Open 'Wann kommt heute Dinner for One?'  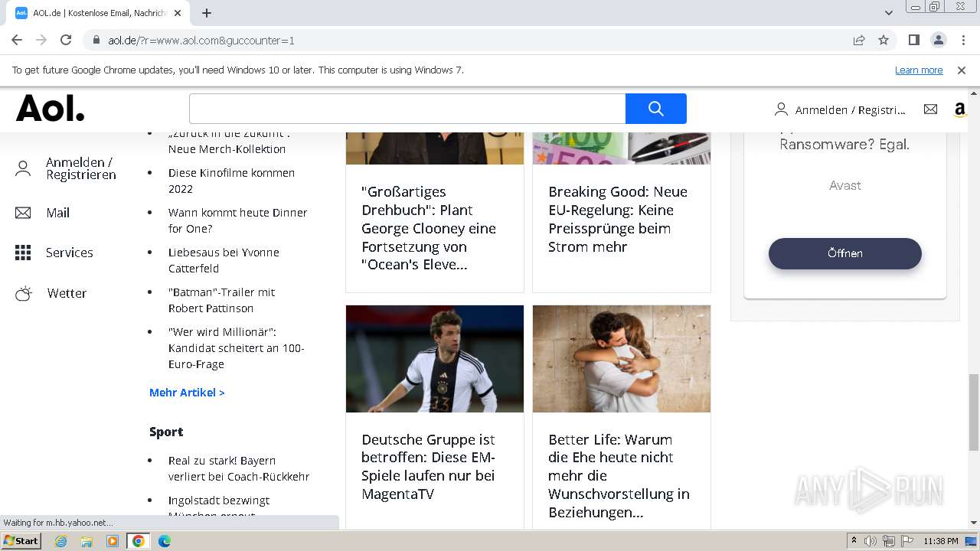237,220
